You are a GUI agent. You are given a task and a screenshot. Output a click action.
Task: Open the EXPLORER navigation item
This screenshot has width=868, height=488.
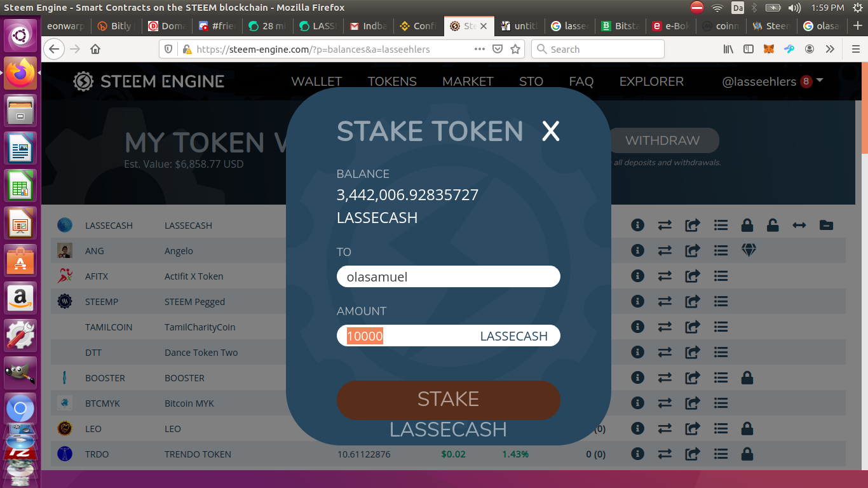pos(651,81)
